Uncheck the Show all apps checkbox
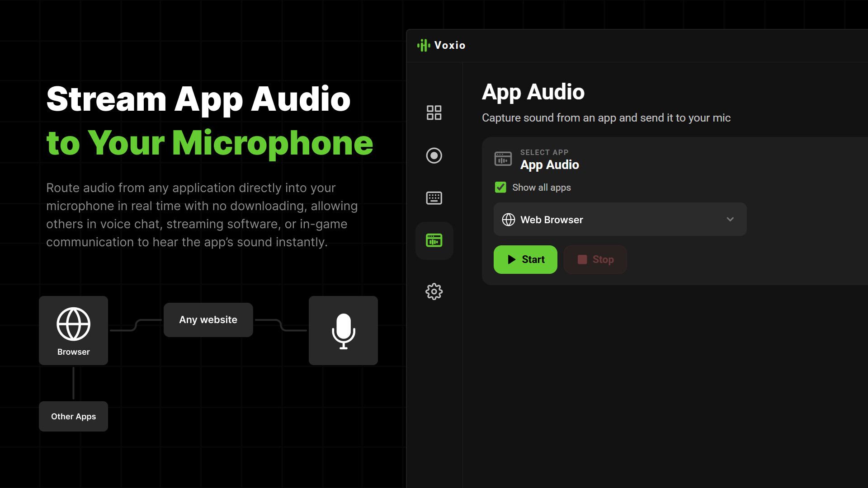The height and width of the screenshot is (488, 868). click(x=500, y=187)
